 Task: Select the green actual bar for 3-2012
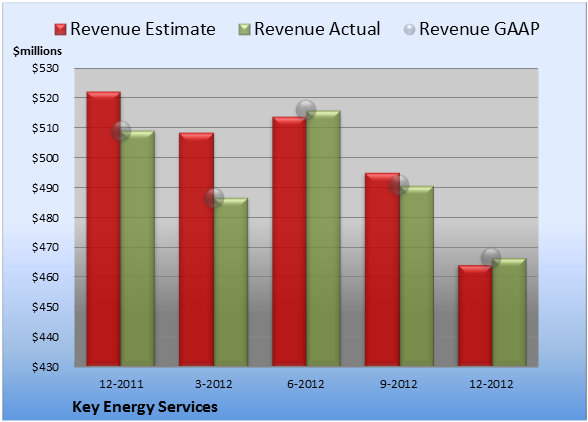[x=231, y=282]
